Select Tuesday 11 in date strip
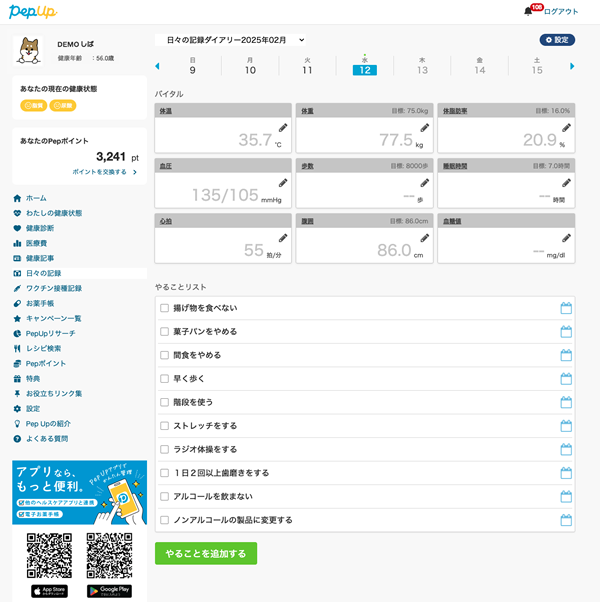 coord(307,66)
